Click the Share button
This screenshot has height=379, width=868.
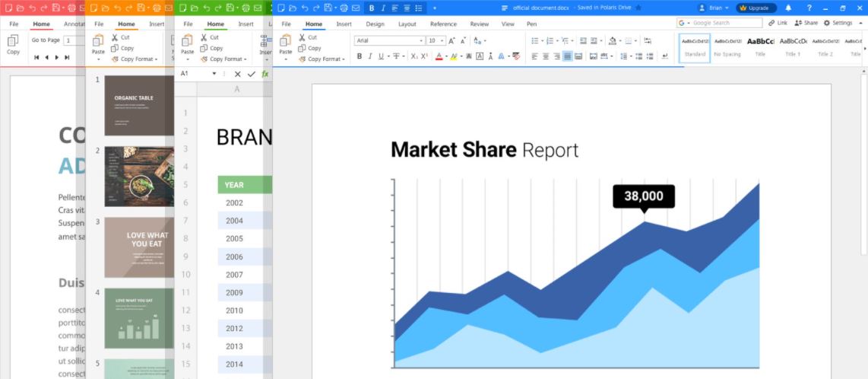806,23
